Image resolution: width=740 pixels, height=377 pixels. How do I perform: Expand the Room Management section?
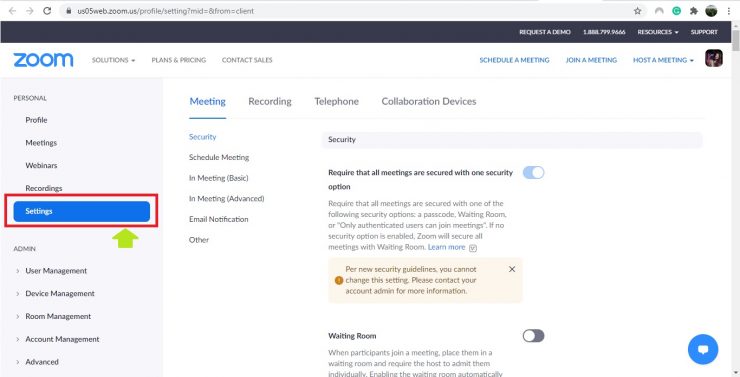(58, 316)
